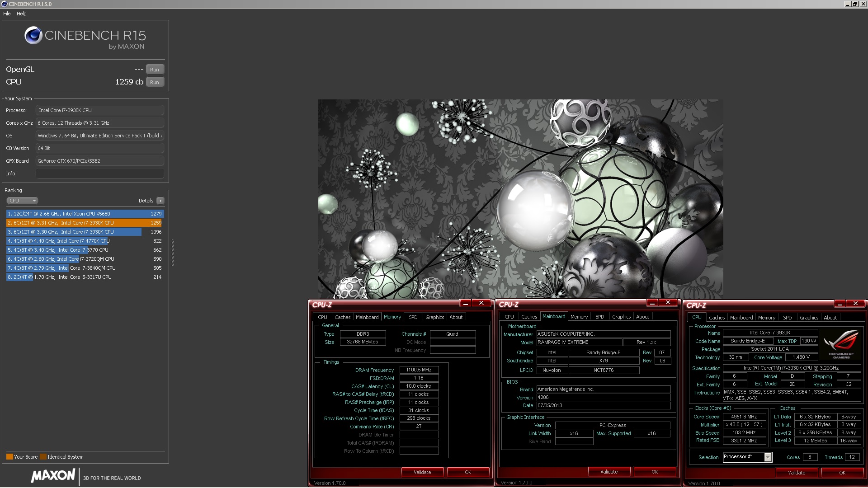868x488 pixels.
Task: Click the Info input field
Action: coord(100,174)
